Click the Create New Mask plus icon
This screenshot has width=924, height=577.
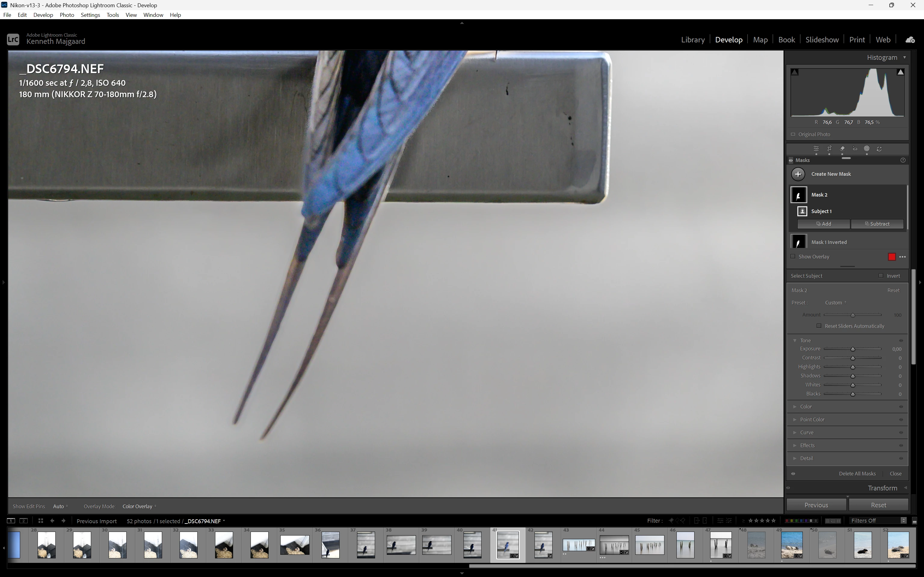pos(798,174)
